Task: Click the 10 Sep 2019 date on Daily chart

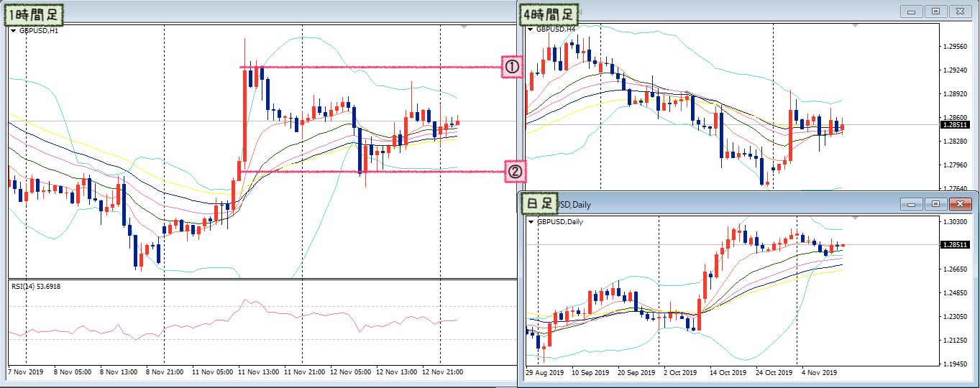Action: click(x=591, y=373)
